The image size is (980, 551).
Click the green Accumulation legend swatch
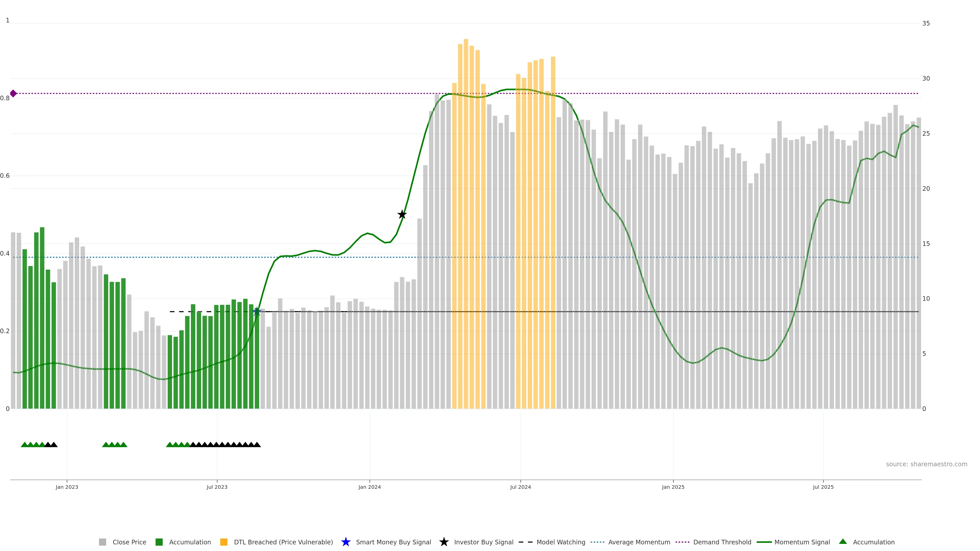tap(159, 542)
